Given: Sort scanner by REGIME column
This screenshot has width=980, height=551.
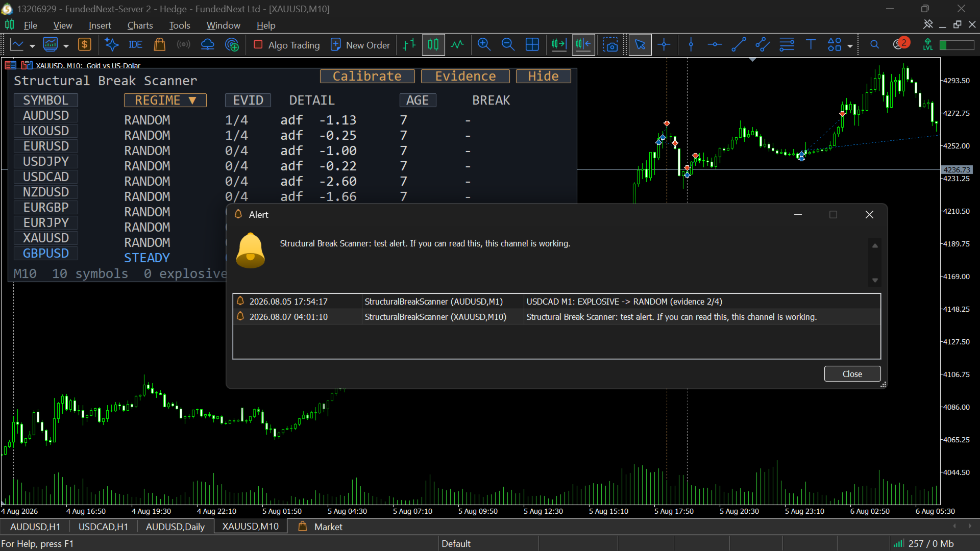Looking at the screenshot, I should (165, 101).
